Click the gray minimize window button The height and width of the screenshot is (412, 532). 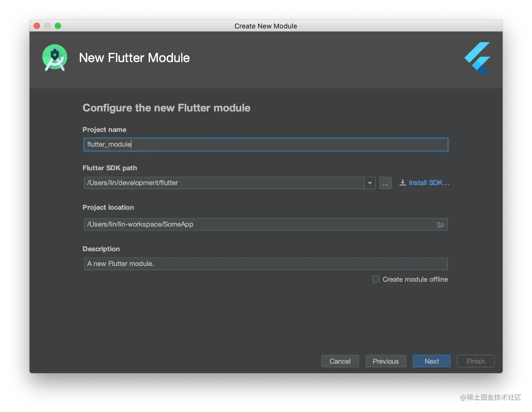pyautogui.click(x=47, y=26)
